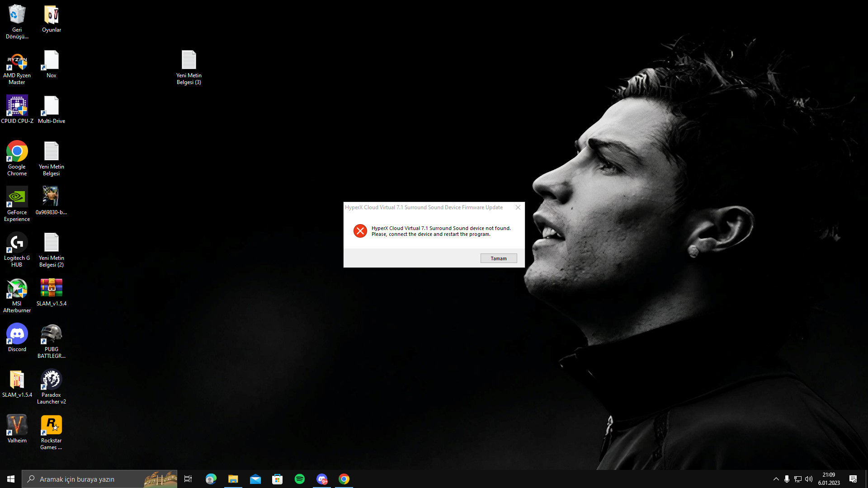Select the Valheim desktop icon
Image resolution: width=868 pixels, height=488 pixels.
point(17,429)
